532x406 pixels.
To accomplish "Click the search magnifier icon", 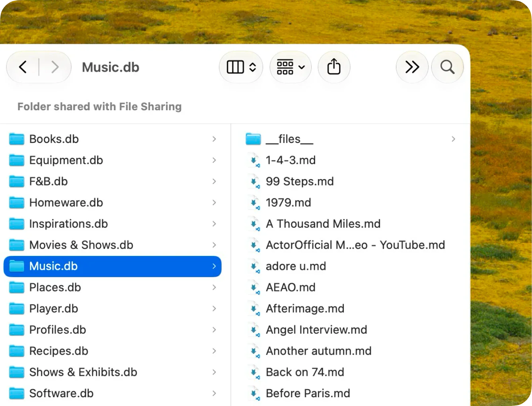I will pyautogui.click(x=448, y=67).
